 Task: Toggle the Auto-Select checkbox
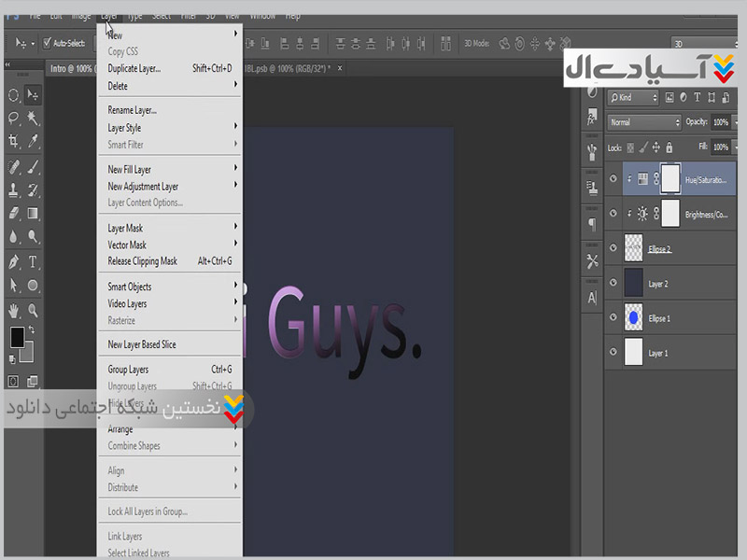[48, 43]
